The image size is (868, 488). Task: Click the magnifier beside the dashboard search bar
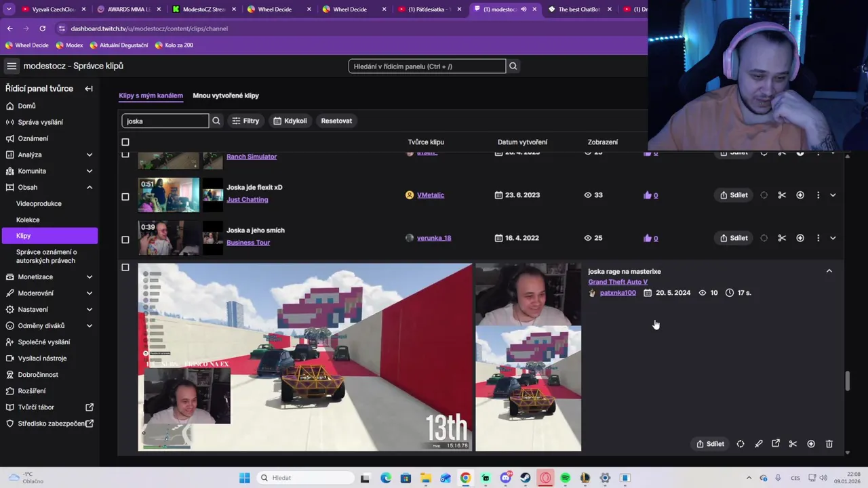coord(513,66)
